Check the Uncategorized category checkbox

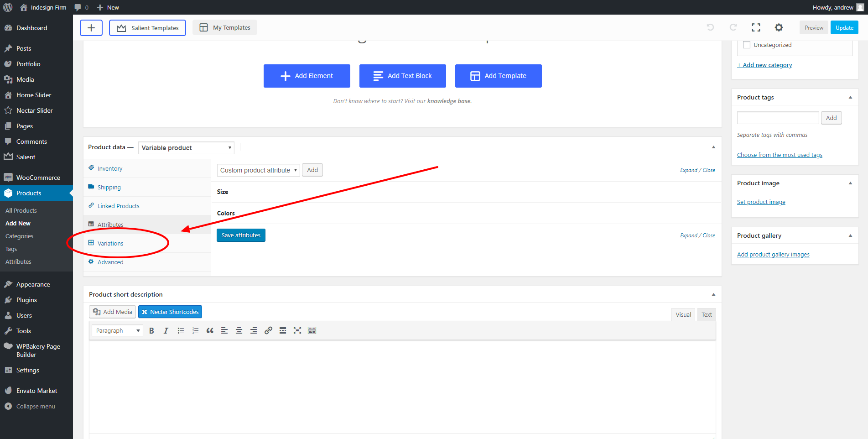coord(747,45)
